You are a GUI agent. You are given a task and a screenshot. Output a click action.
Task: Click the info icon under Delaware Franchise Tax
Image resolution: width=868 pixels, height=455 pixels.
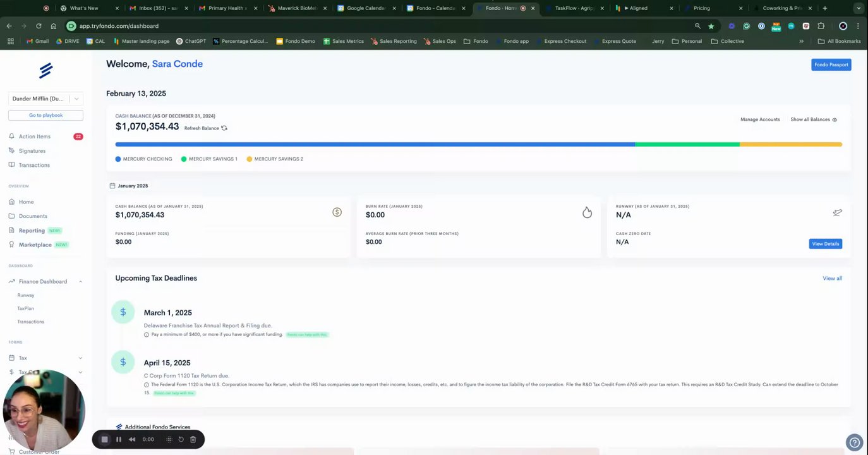point(147,334)
